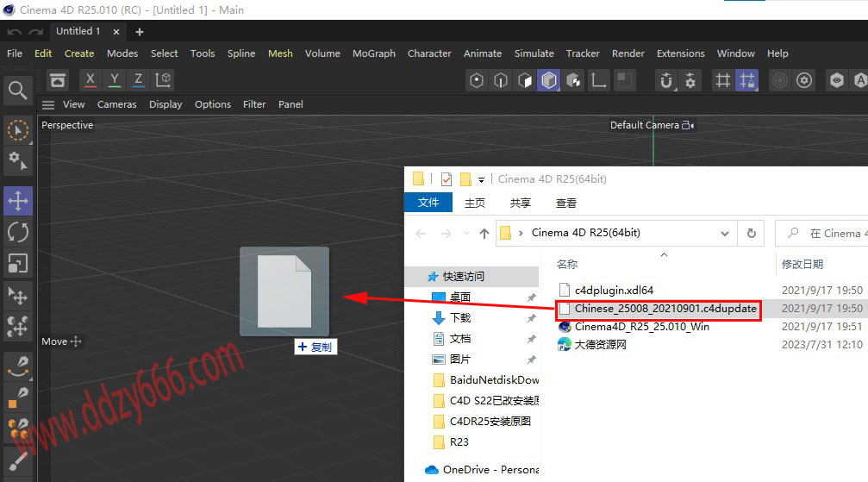Select the Scale tool
The image size is (868, 482).
pos(18,264)
